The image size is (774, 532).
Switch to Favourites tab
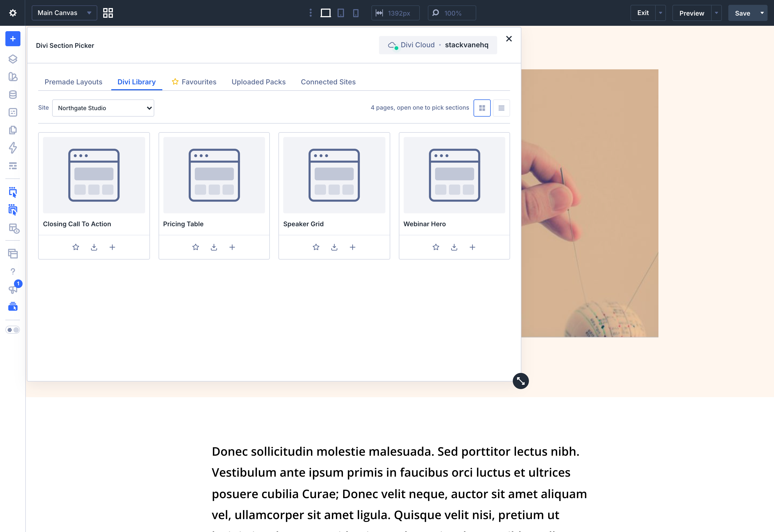[x=194, y=82]
